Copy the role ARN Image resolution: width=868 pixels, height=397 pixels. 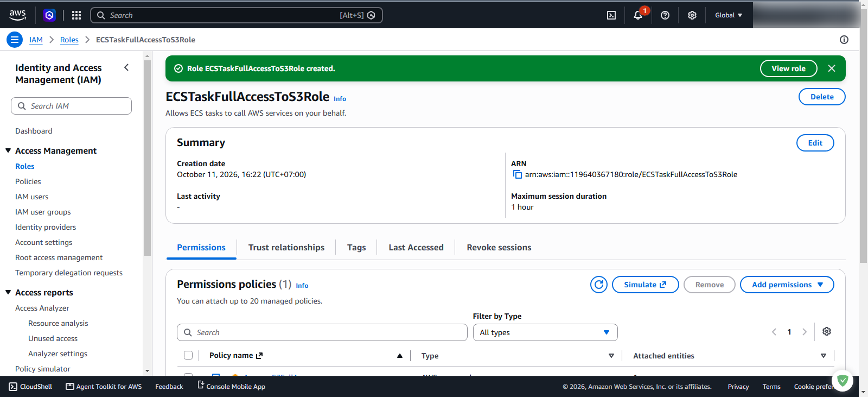pos(518,174)
